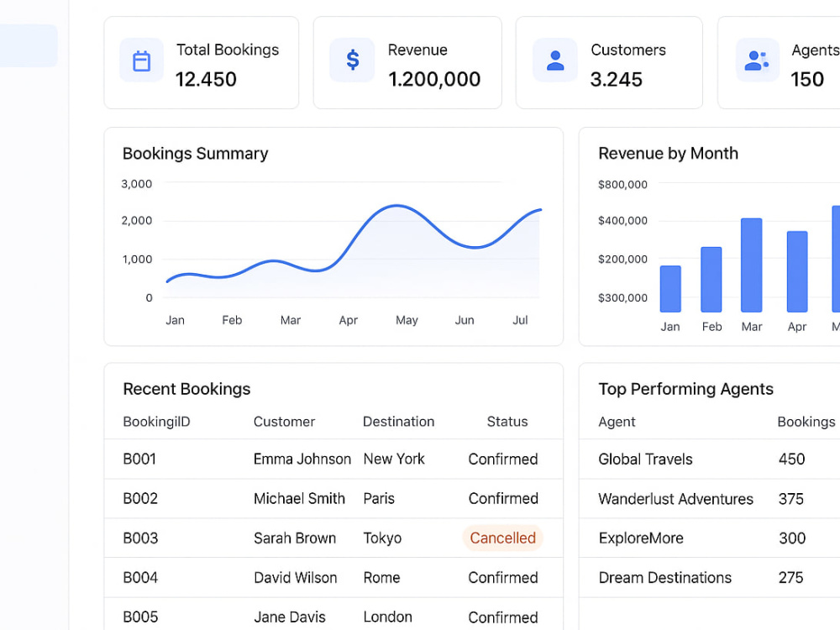This screenshot has width=840, height=630.
Task: Click the Bookings Summary chart title
Action: click(195, 153)
